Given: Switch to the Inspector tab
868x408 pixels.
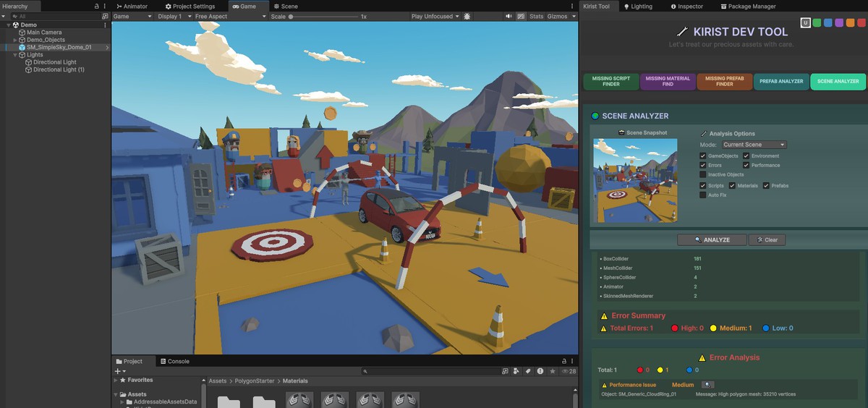Looking at the screenshot, I should click(x=687, y=6).
